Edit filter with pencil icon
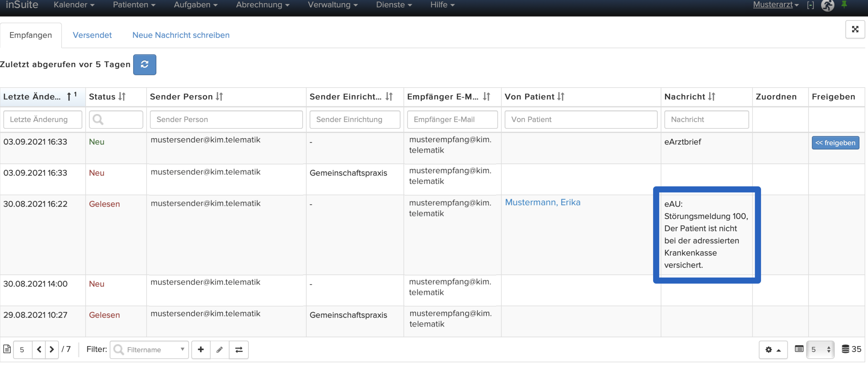 click(x=220, y=349)
